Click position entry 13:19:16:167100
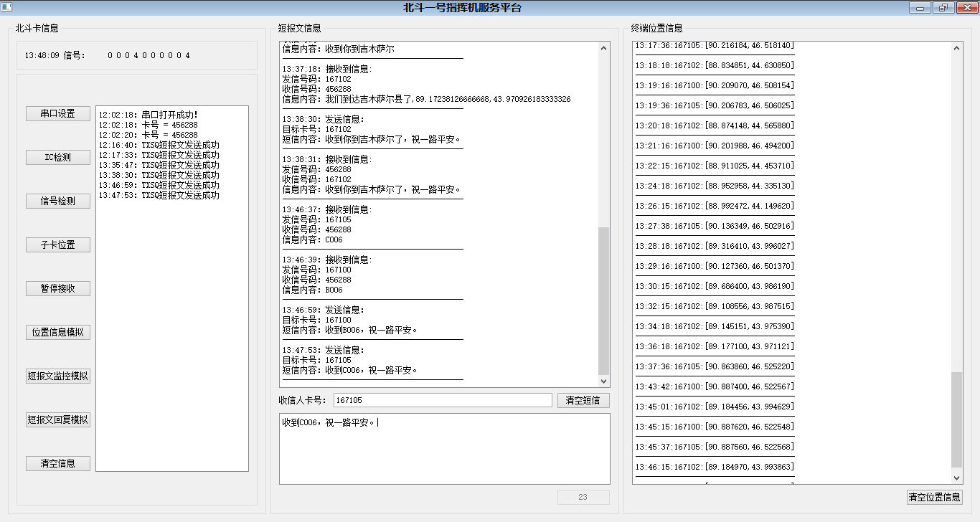Viewport: 980px width, 522px height. coord(715,85)
